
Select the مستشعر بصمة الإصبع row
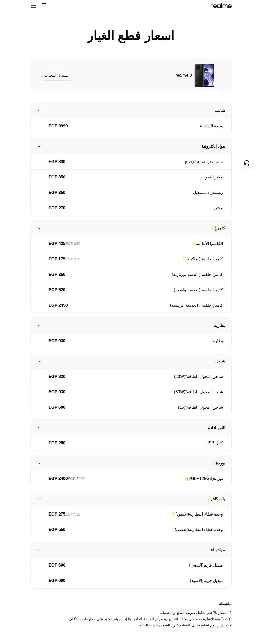(x=131, y=162)
